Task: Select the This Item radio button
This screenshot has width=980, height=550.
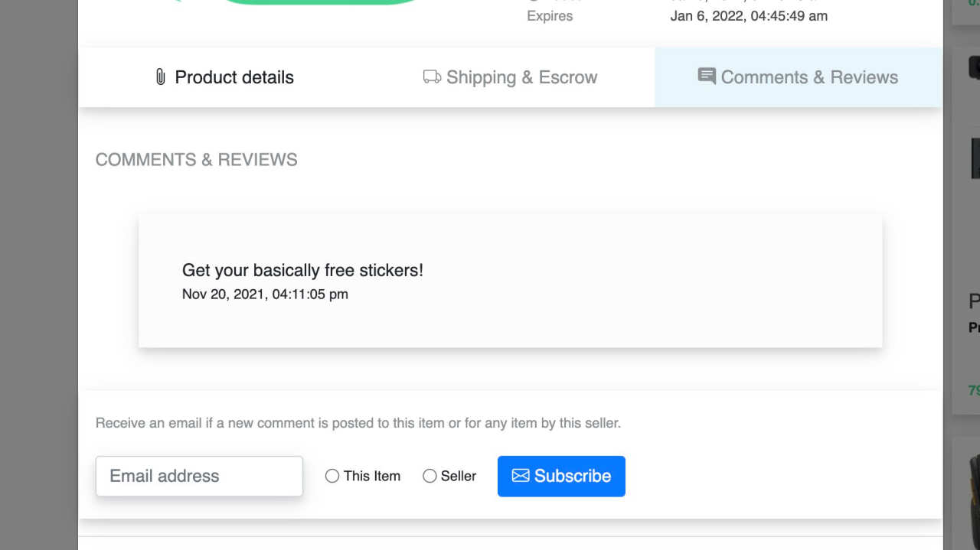Action: 332,476
